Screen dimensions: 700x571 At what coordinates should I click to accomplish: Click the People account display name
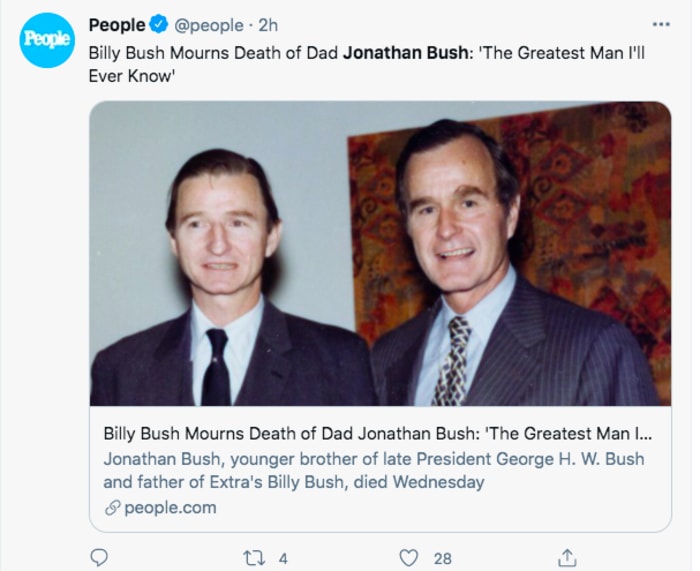point(116,24)
